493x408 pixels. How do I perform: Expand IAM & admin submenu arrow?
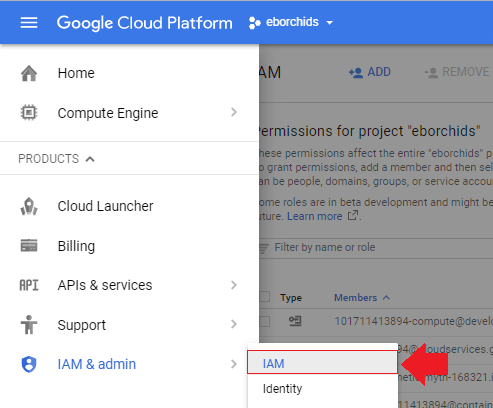234,364
